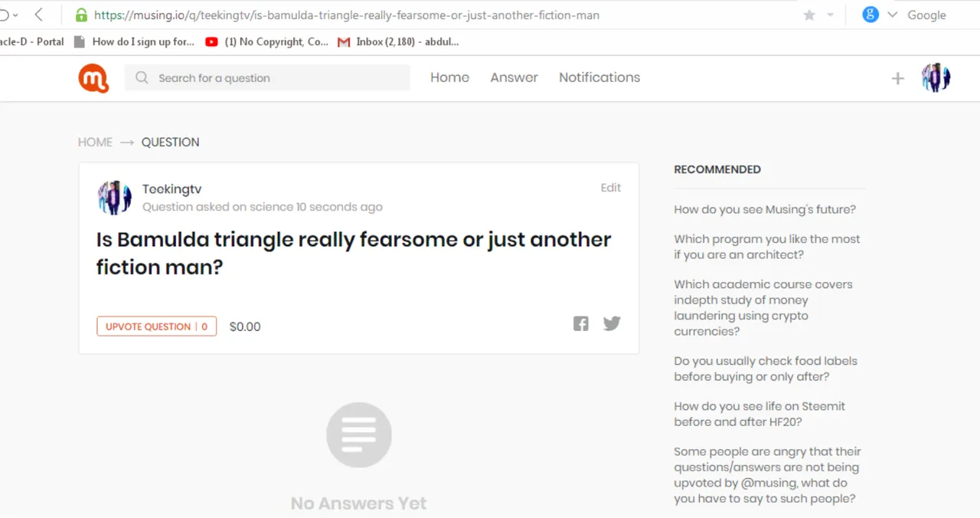Open 'How do you see Musing's future?'

click(x=765, y=209)
